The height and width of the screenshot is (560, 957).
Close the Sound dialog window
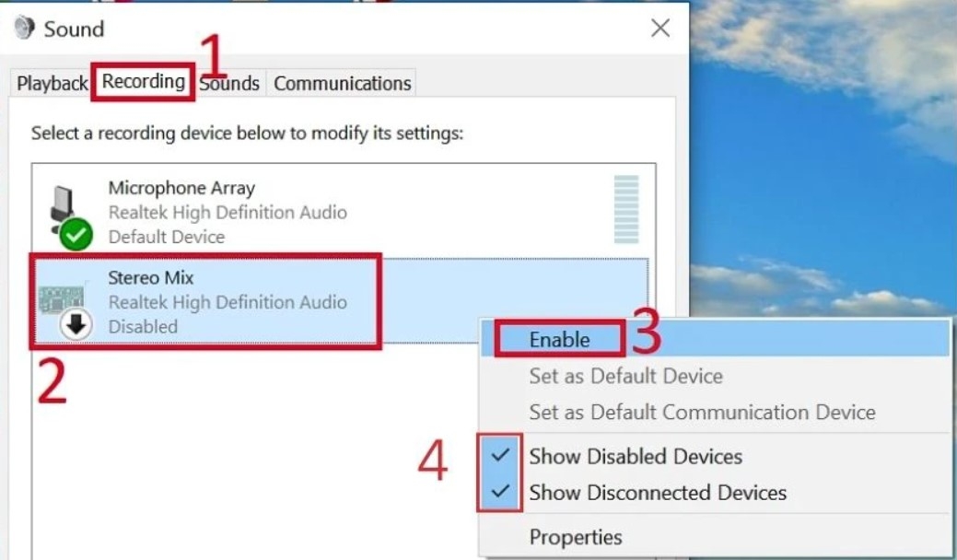(x=660, y=28)
